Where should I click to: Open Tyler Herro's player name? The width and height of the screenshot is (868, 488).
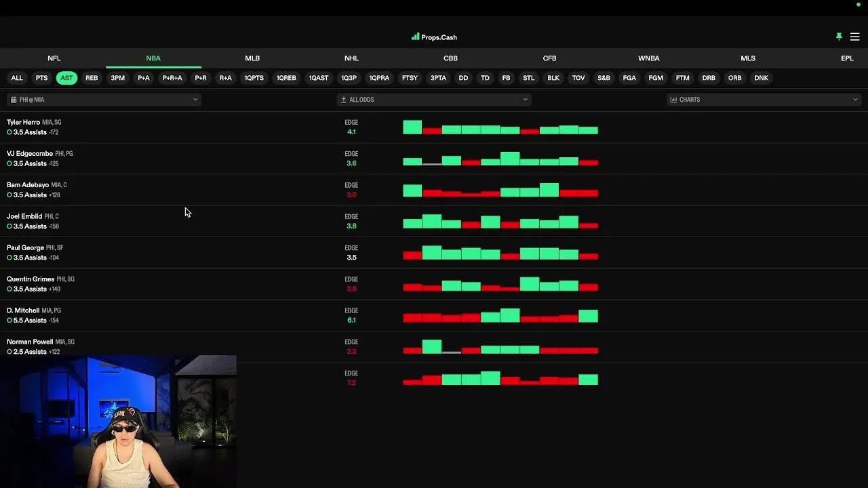(23, 123)
